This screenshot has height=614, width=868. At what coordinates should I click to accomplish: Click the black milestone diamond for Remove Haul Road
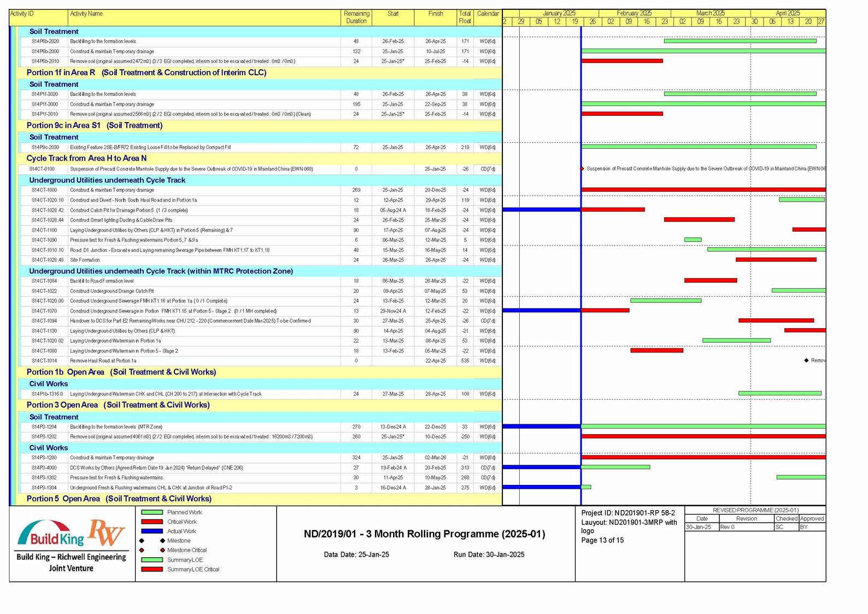[806, 361]
